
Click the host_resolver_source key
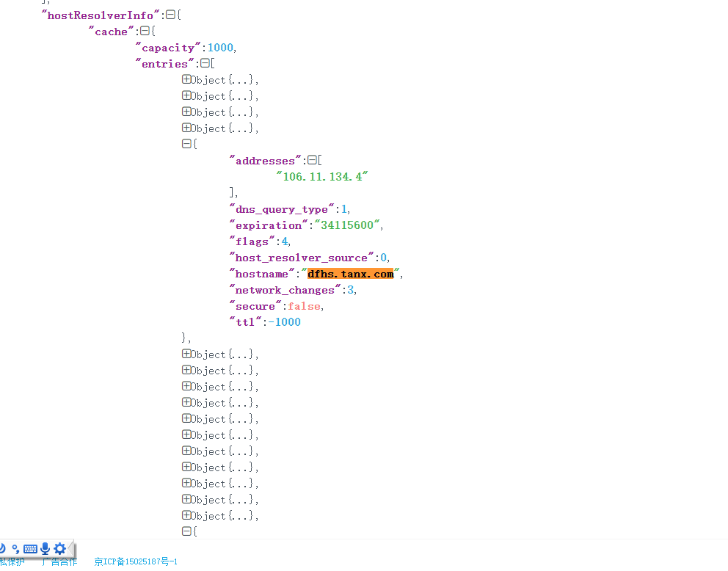point(302,258)
